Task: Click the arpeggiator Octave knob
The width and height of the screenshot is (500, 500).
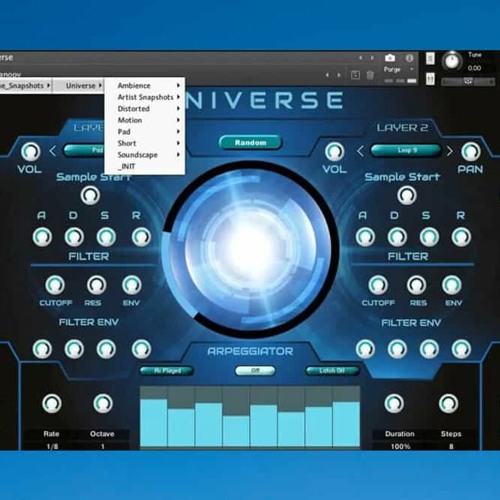Action: pyautogui.click(x=103, y=403)
